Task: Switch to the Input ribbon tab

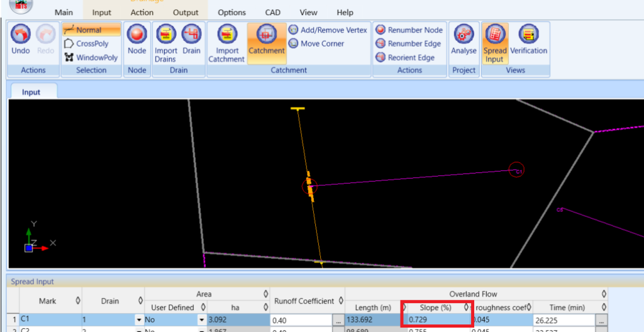Action: [102, 13]
